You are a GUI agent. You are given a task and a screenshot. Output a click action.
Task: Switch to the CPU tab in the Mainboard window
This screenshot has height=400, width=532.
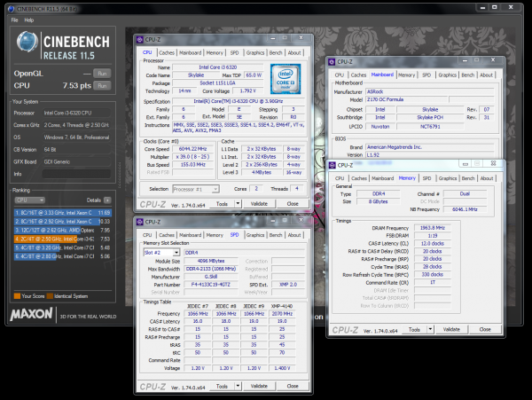[340, 75]
